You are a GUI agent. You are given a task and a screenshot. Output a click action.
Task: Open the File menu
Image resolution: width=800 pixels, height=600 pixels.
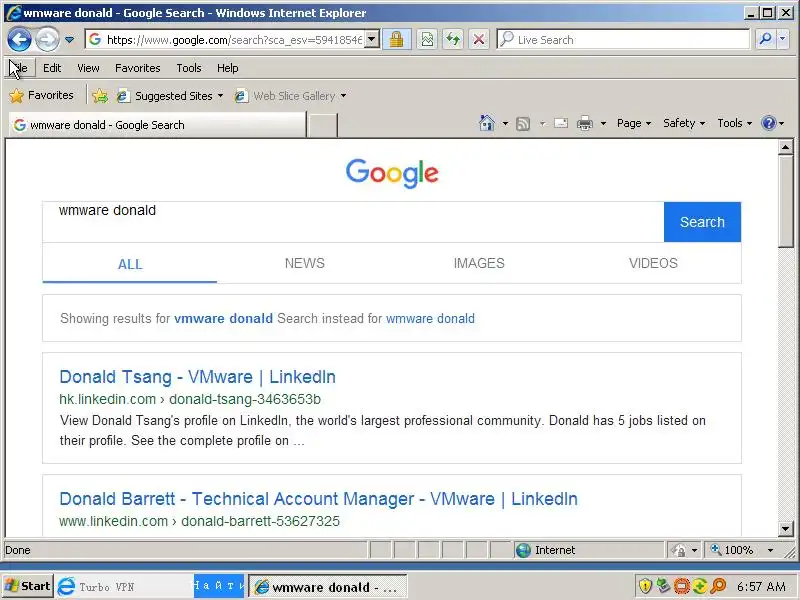point(19,68)
